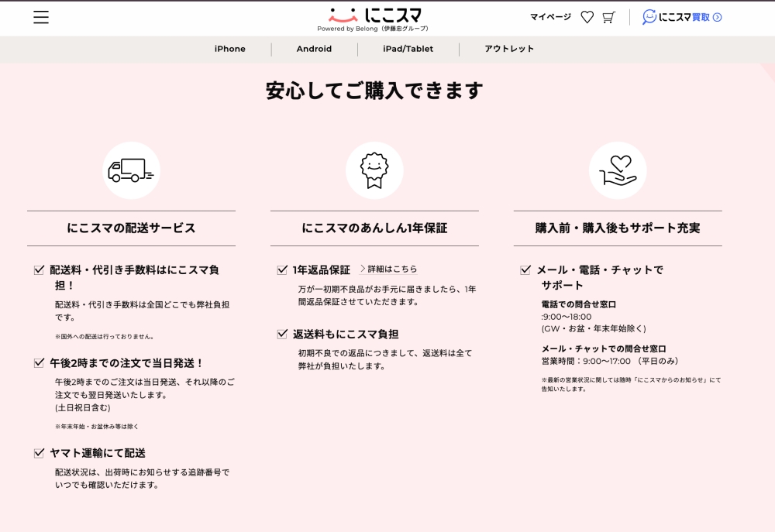Click checkbox beside ヤマト運輸にて配送
This screenshot has height=532, width=775.
pyautogui.click(x=39, y=453)
